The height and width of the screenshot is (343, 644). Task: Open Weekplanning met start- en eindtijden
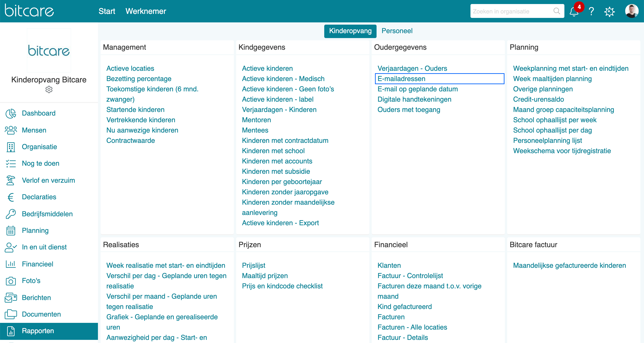[x=571, y=68]
